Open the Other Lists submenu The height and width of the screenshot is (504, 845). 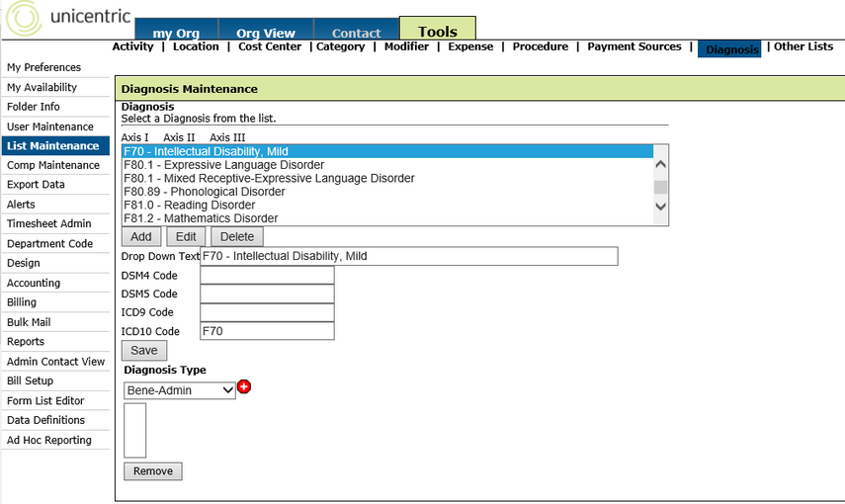tap(803, 46)
